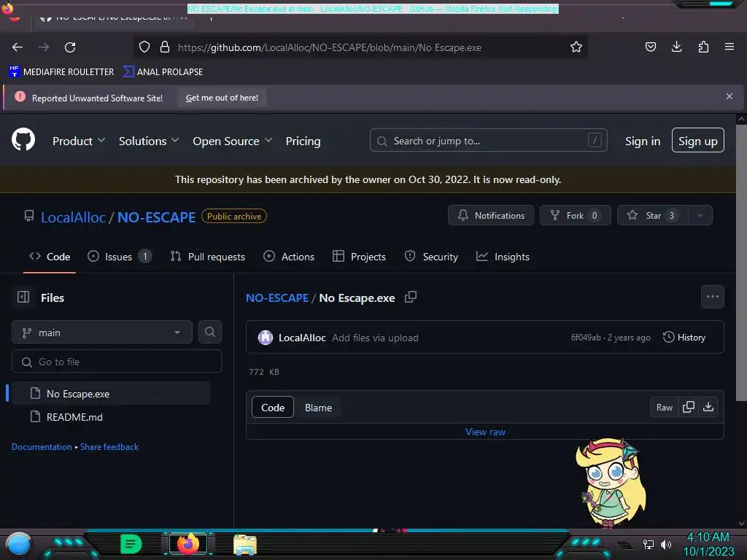747x560 pixels.
Task: Open the Documentation link
Action: tap(42, 447)
